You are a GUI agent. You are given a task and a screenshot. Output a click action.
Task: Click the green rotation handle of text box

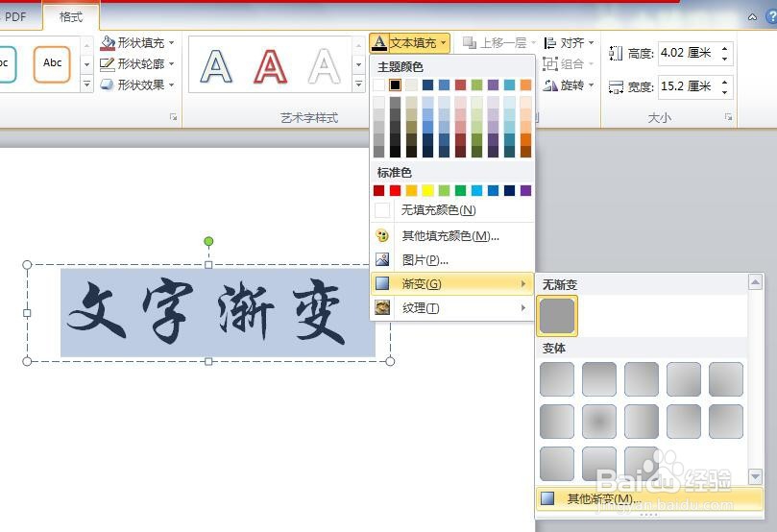point(208,241)
